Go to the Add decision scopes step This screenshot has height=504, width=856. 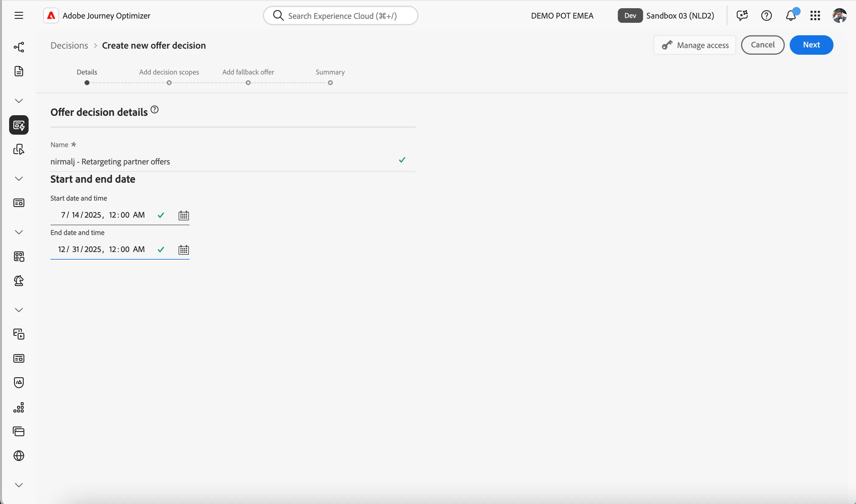click(169, 77)
